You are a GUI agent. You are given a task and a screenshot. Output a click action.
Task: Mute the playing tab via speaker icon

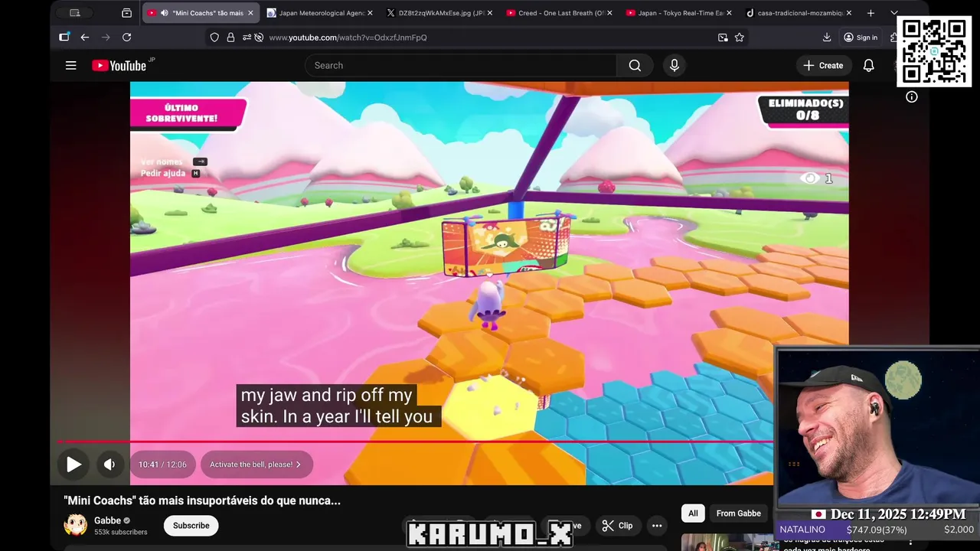(x=164, y=13)
